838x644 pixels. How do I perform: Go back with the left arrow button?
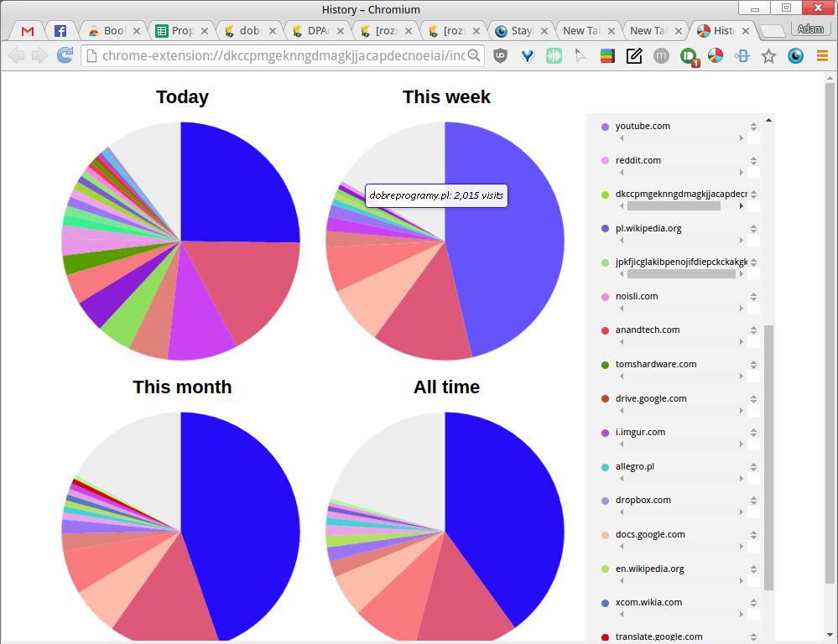pos(17,55)
